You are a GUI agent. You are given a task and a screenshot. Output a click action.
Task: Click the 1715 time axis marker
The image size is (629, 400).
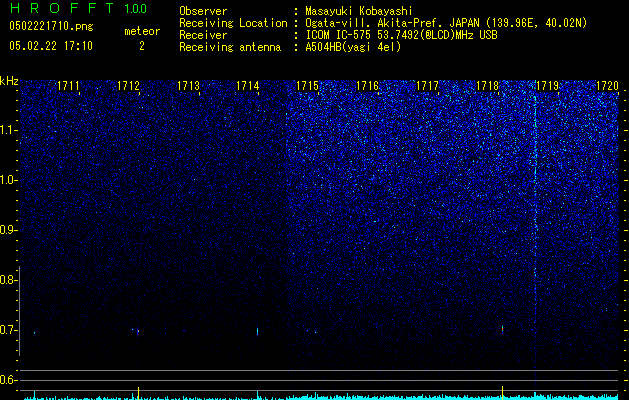[x=308, y=86]
